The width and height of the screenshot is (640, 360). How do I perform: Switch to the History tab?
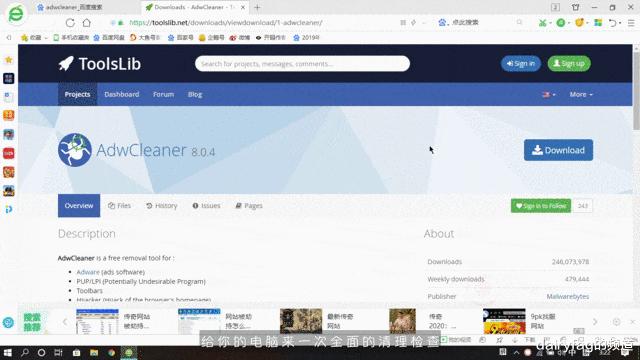(162, 206)
